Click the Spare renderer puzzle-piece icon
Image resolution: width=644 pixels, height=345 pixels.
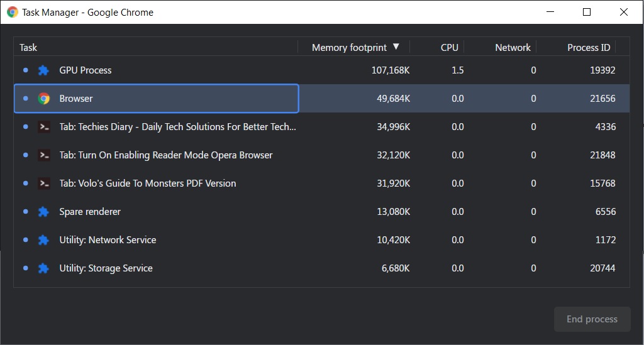pos(43,212)
